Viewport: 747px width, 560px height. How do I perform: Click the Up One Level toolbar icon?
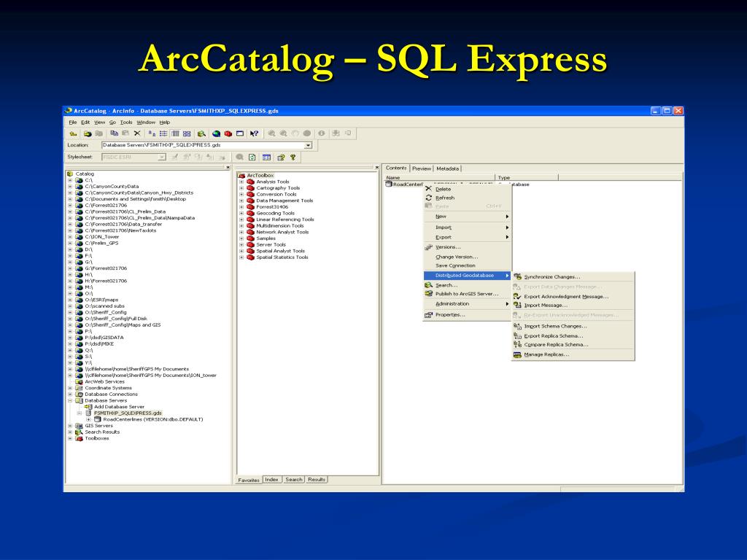point(73,134)
